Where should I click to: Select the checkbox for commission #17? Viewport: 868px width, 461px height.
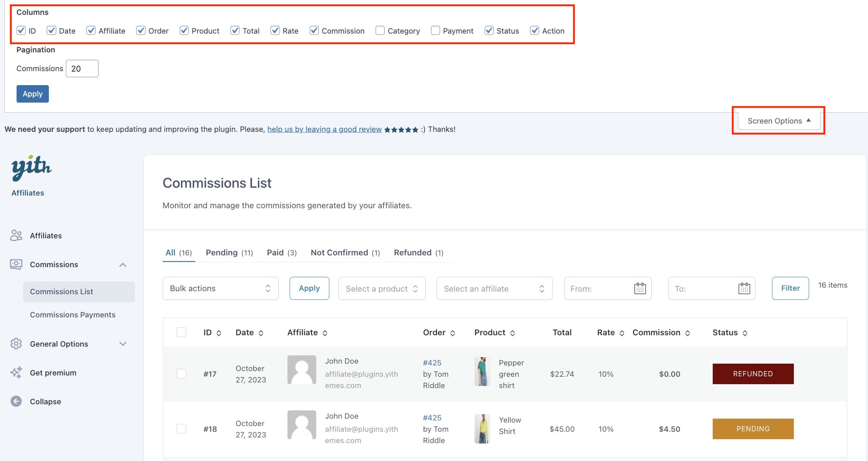(x=181, y=374)
